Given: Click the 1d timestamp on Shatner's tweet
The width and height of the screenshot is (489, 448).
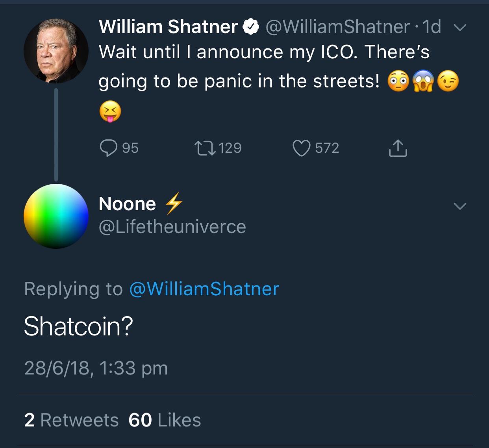Looking at the screenshot, I should pos(432,27).
